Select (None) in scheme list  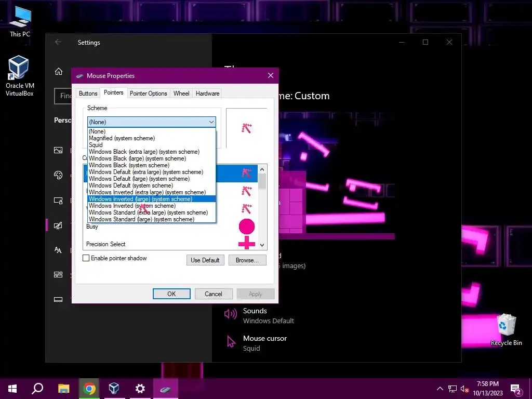(151, 131)
